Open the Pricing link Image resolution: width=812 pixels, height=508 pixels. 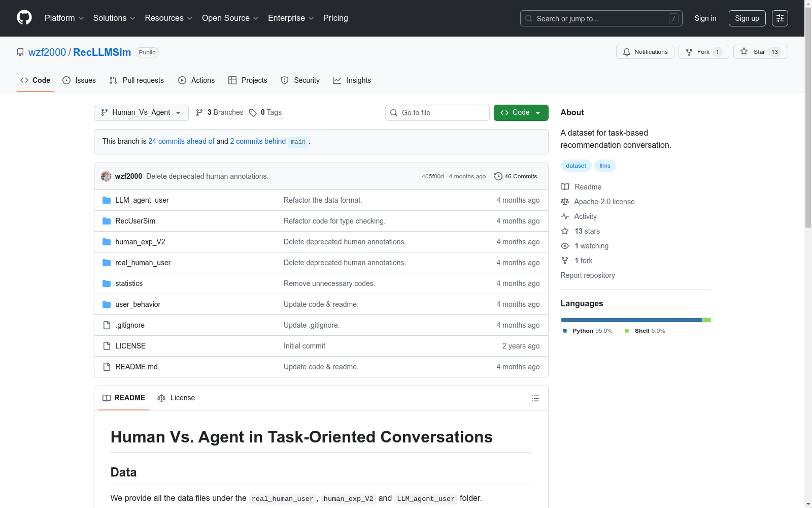point(335,18)
